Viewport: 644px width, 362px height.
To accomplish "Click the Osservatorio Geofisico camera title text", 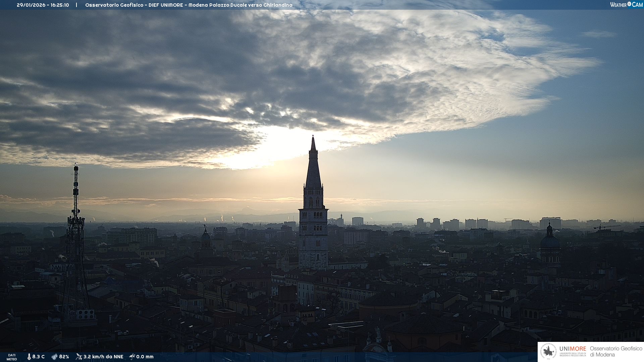I will pos(189,5).
